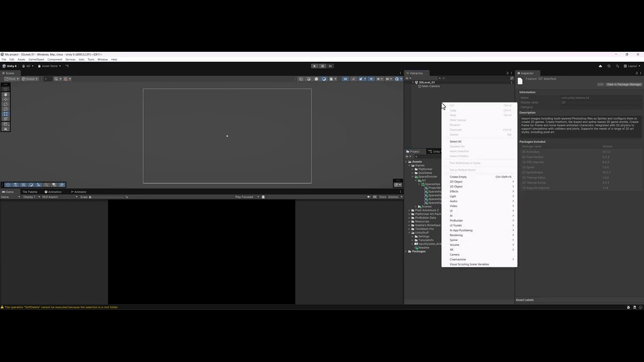Viewport: 644px width, 362px height.
Task: Select the TextMesh Pro folder
Action: click(424, 229)
